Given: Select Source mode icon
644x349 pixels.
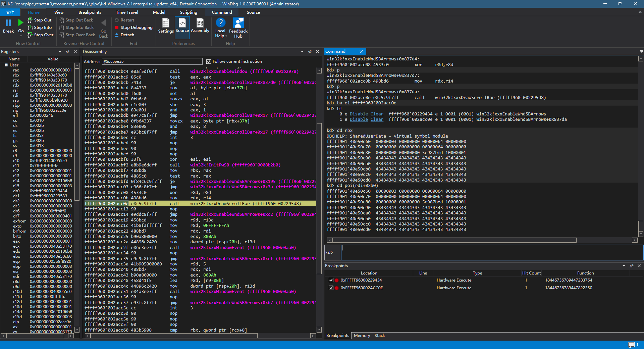Looking at the screenshot, I should click(182, 23).
